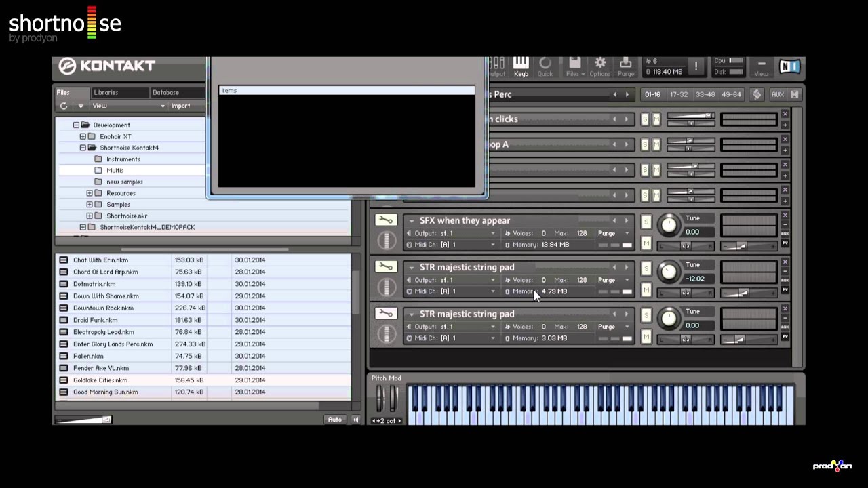Select rack page 17-32
The height and width of the screenshot is (488, 868).
click(678, 94)
